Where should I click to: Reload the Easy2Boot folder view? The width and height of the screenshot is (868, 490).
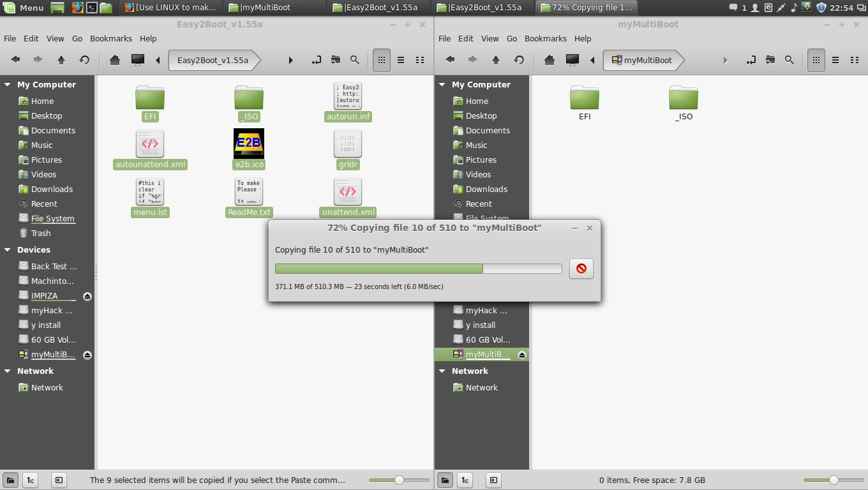[84, 60]
